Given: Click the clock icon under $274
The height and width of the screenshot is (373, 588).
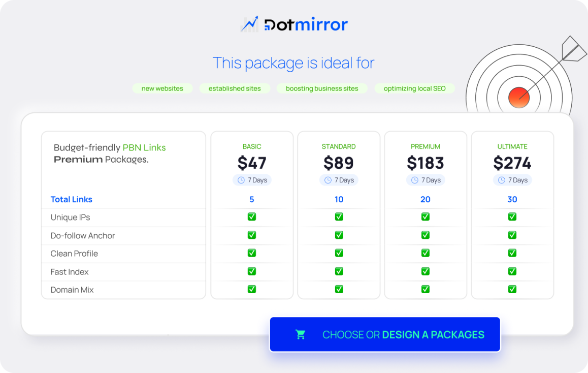Looking at the screenshot, I should pos(501,180).
